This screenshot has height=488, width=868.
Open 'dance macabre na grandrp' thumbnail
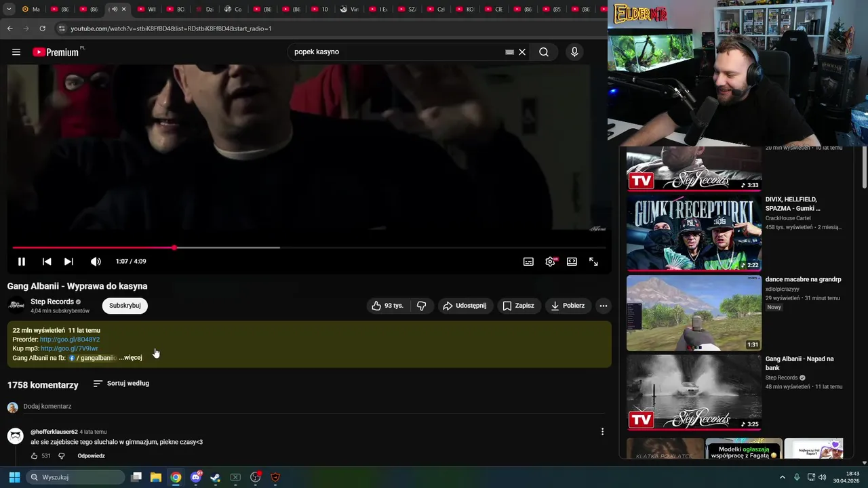[x=694, y=312]
